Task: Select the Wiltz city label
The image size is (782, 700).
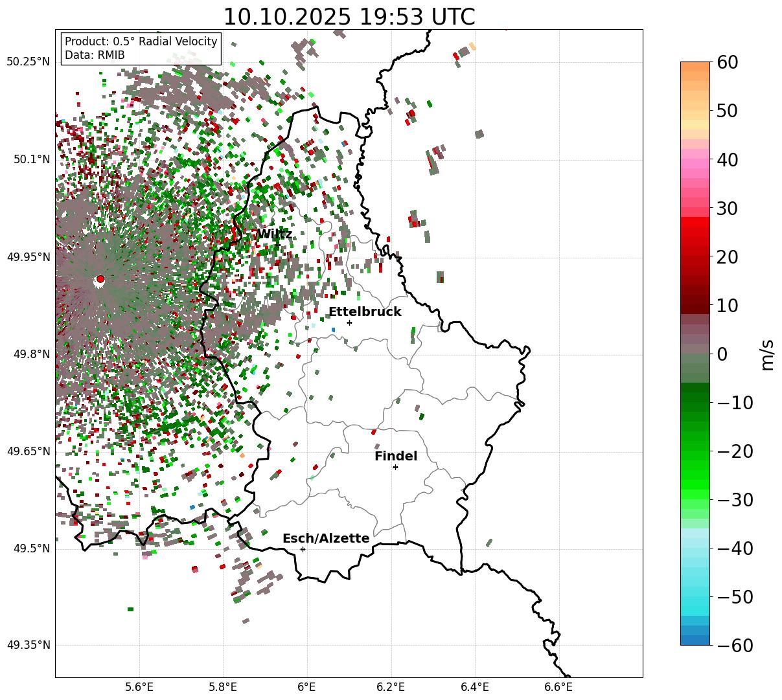Action: [x=275, y=234]
